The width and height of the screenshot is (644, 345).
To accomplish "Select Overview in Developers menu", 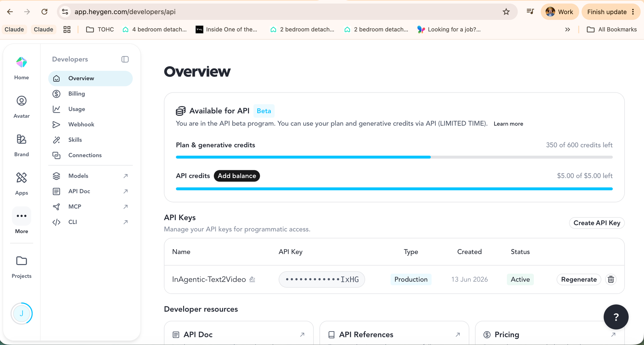I will point(90,78).
